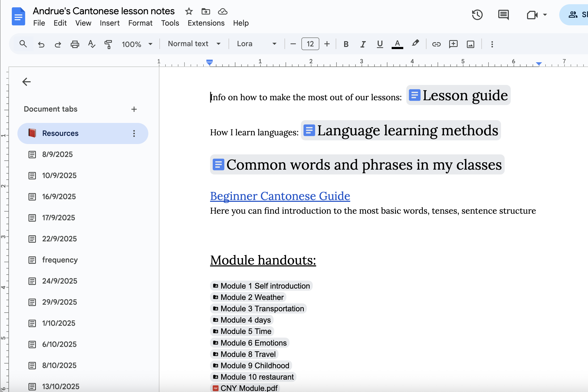Click the insert link icon
The width and height of the screenshot is (588, 392).
pos(436,44)
